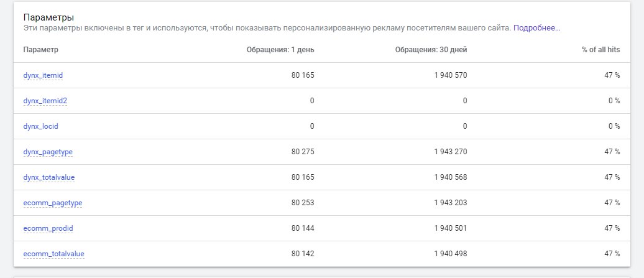Screen dimensions: 644x278
Task: Open the ecomm_totalvalue parameter link
Action: coord(54,254)
